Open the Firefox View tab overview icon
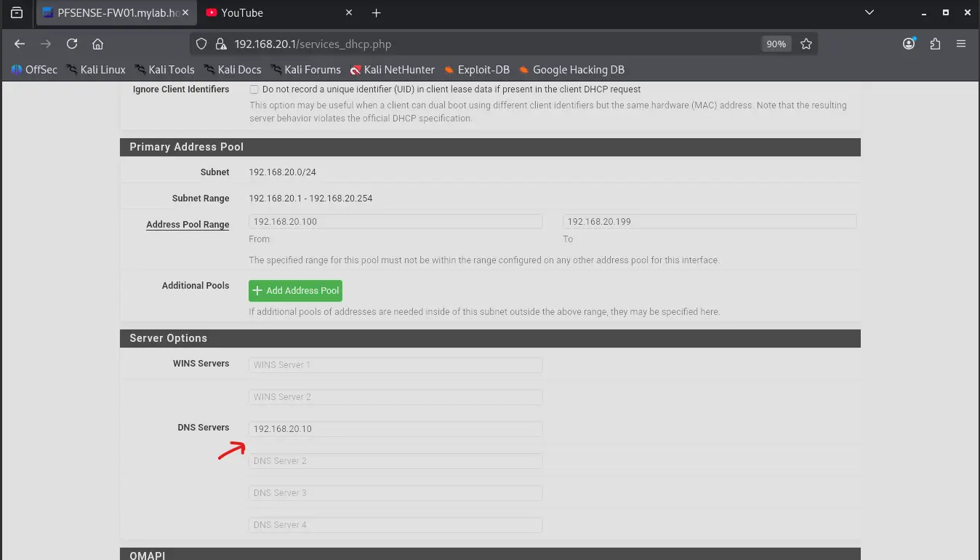This screenshot has height=560, width=980. pyautogui.click(x=17, y=13)
